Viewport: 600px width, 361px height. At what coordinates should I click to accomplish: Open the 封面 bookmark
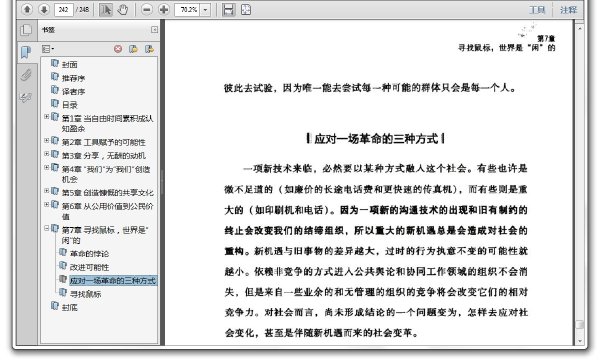(70, 64)
